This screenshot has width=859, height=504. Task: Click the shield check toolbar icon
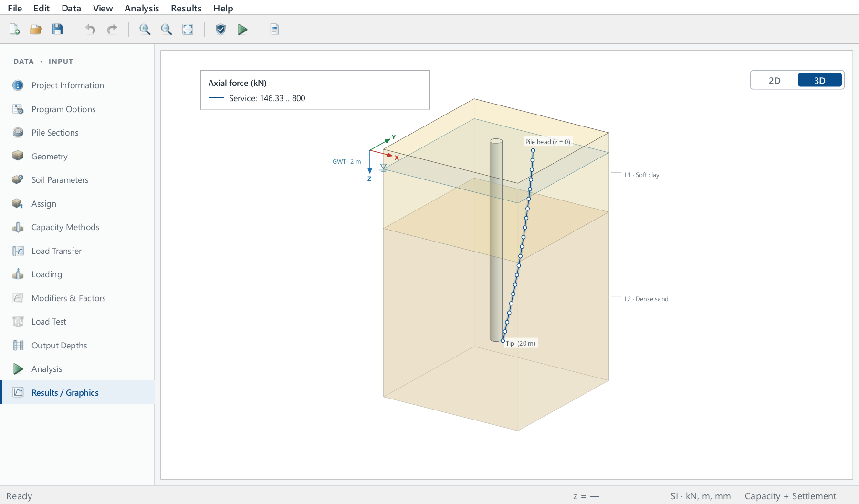point(220,30)
